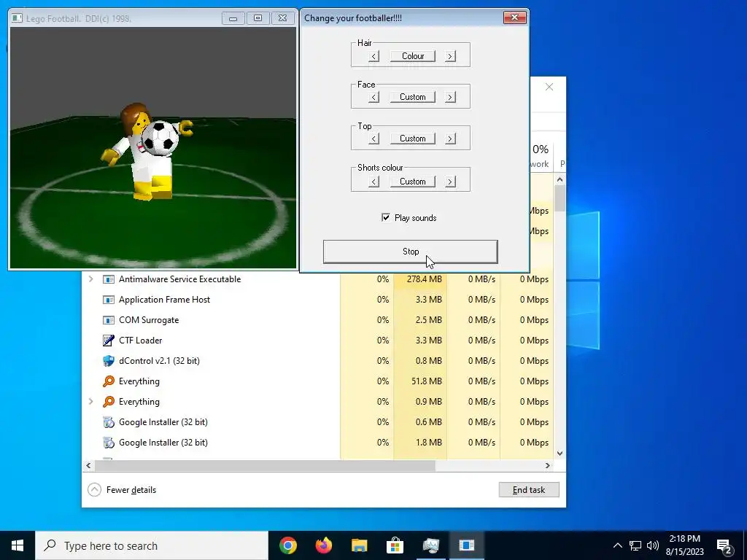Select the COM Surrogate process name
The width and height of the screenshot is (747, 560).
pos(149,320)
